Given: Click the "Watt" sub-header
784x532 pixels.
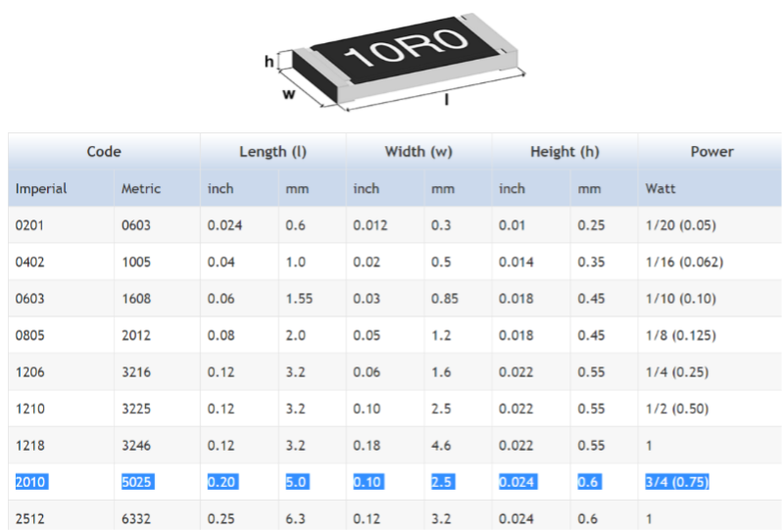Looking at the screenshot, I should pyautogui.click(x=661, y=188).
